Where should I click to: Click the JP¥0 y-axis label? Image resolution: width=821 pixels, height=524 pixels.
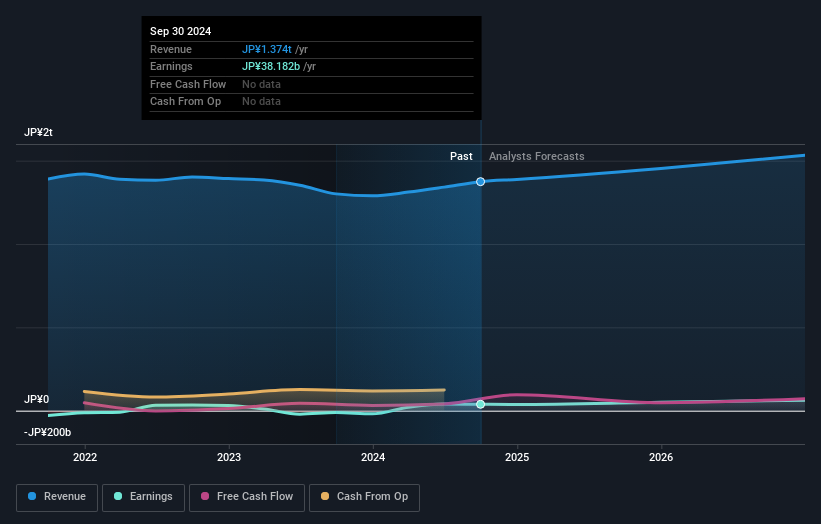pyautogui.click(x=37, y=399)
